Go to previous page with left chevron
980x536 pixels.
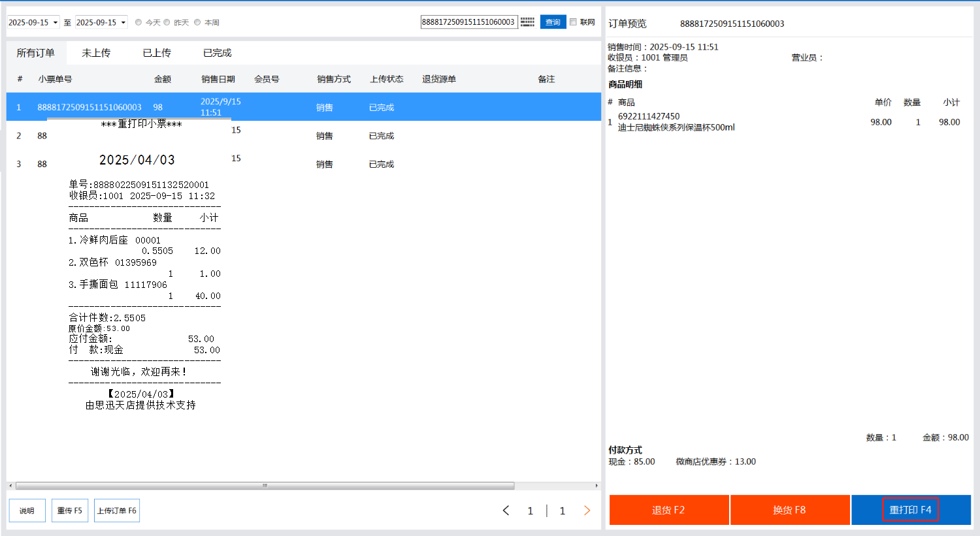506,511
